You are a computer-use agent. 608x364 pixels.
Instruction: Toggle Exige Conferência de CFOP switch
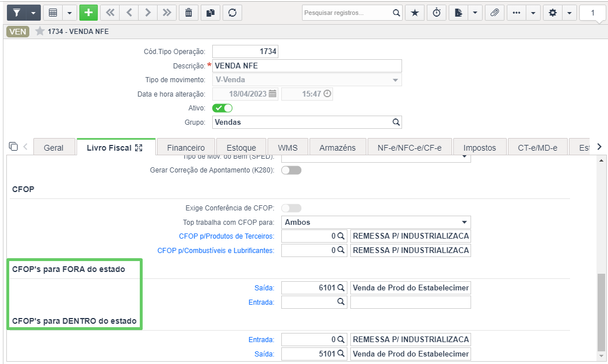[x=291, y=208]
